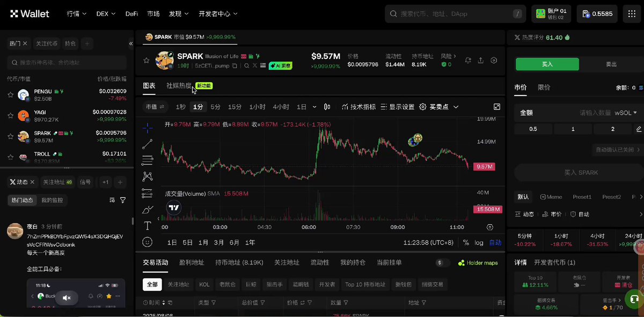Viewport: 644px width, 317px height.
Task: Filter trades by KOL
Action: 204,284
